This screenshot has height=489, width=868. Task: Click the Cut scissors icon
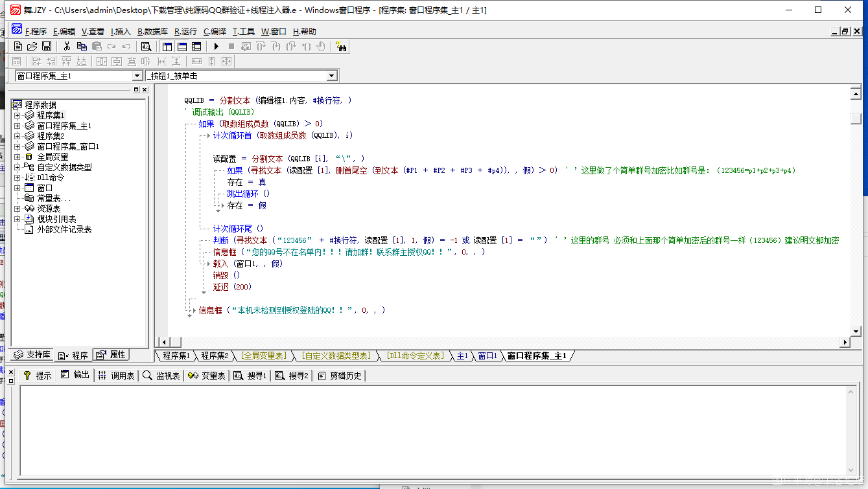pyautogui.click(x=67, y=46)
